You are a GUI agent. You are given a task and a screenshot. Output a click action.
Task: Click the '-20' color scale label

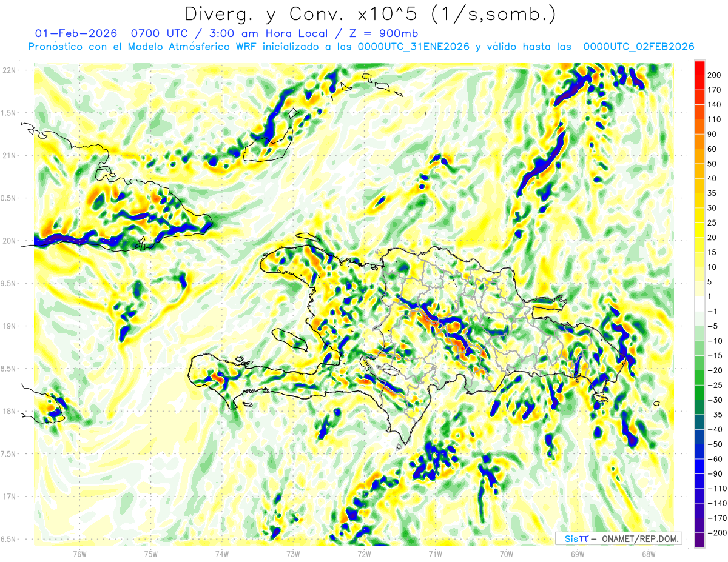715,370
